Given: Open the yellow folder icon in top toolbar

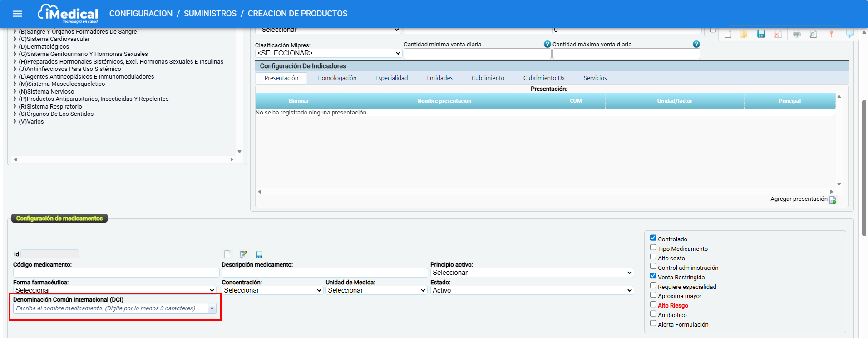Looking at the screenshot, I should tap(744, 34).
